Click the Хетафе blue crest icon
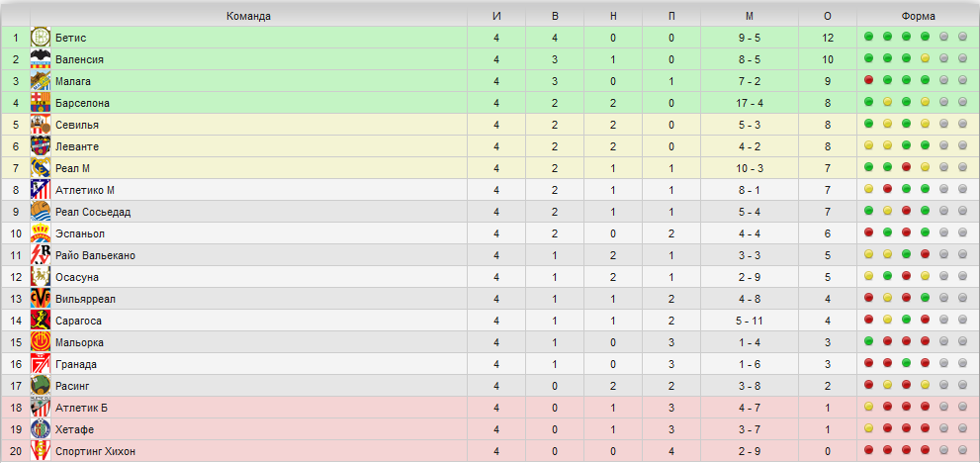980x463 pixels. 41,429
